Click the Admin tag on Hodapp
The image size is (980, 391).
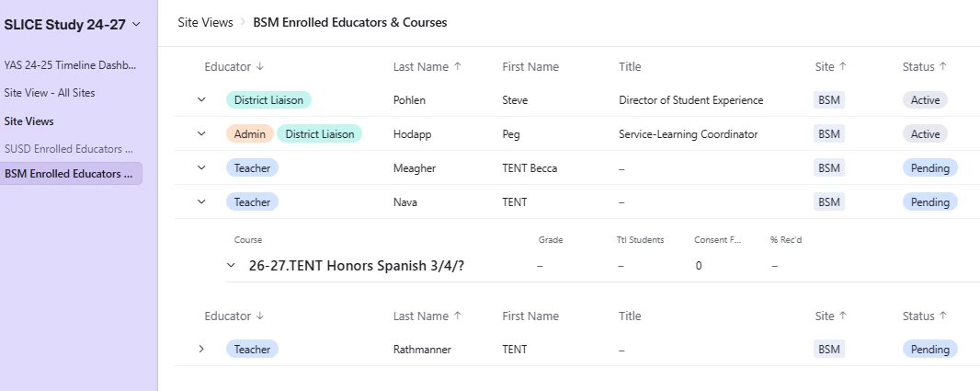click(x=250, y=134)
